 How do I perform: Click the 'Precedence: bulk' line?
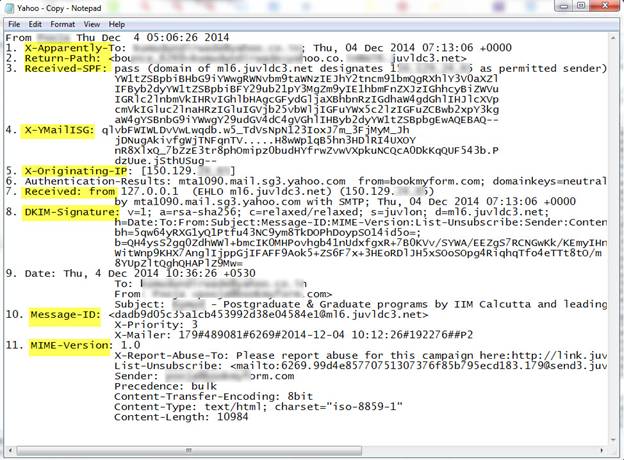[165, 386]
